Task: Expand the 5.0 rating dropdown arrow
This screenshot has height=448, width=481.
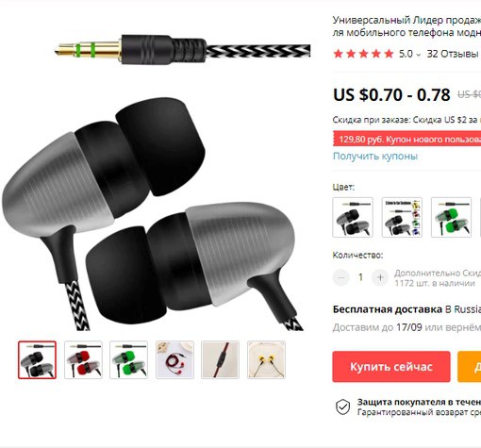Action: click(x=418, y=55)
